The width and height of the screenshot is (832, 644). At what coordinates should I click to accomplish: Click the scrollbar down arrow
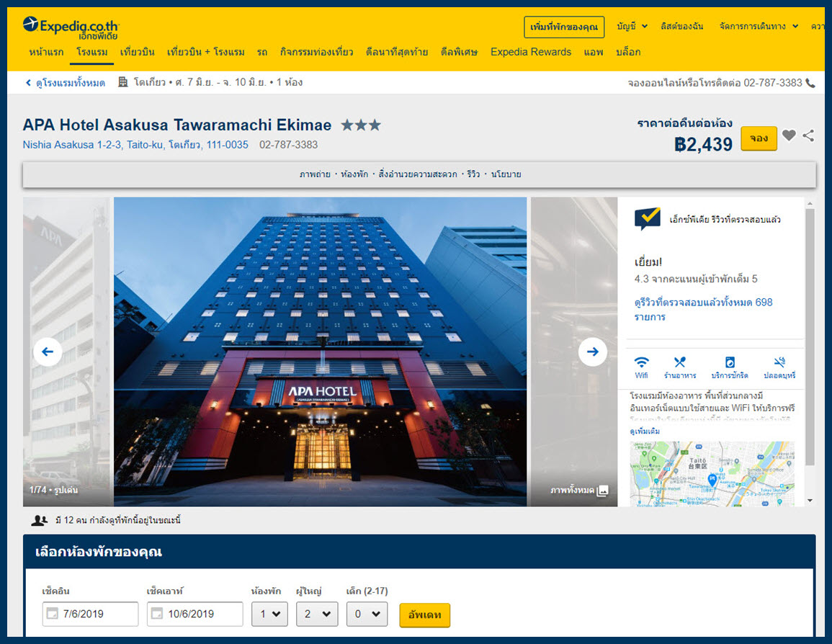(x=810, y=500)
